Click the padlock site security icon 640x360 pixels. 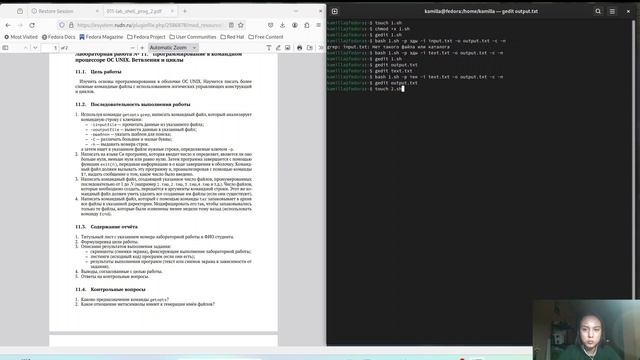[71, 25]
